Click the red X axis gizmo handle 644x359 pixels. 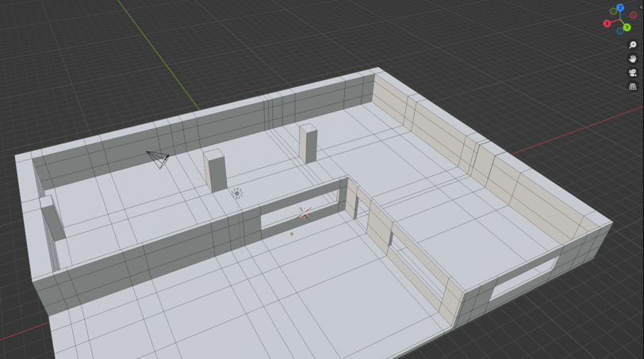(x=607, y=24)
